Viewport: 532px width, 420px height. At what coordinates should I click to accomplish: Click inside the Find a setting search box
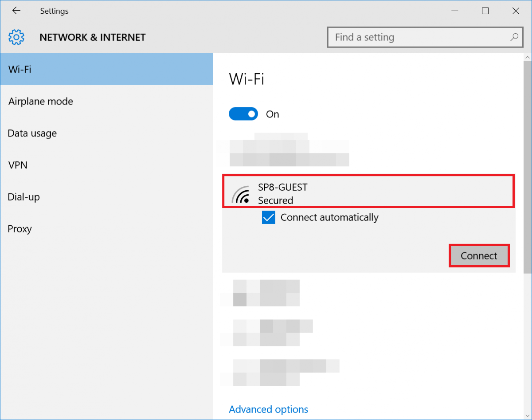399,37
